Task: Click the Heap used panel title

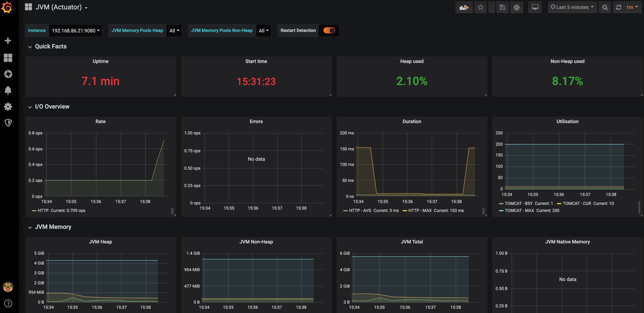Action: (x=412, y=61)
